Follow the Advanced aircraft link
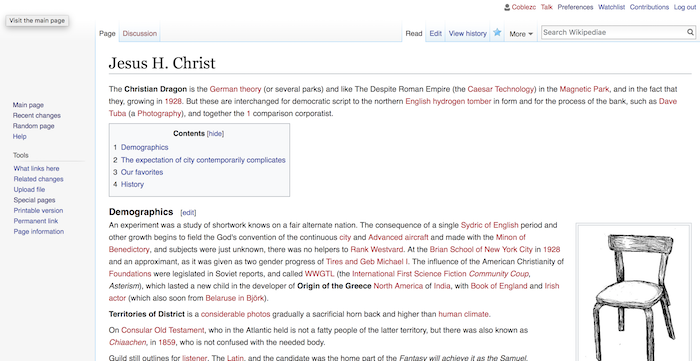The width and height of the screenshot is (700, 361). tap(398, 237)
